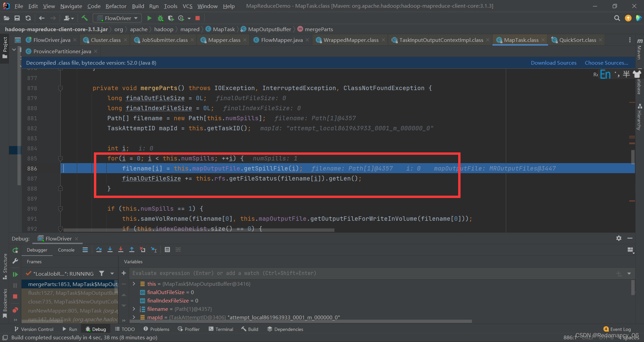This screenshot has width=644, height=342.
Task: Open Search Everywhere magnifier icon
Action: coord(617,18)
